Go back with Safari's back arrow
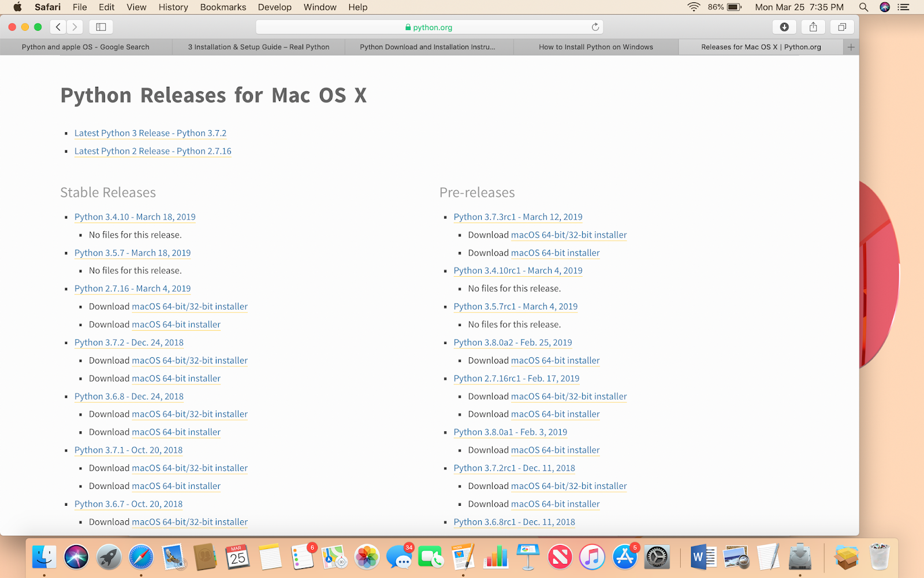Screen dimensions: 924x578 (58, 27)
